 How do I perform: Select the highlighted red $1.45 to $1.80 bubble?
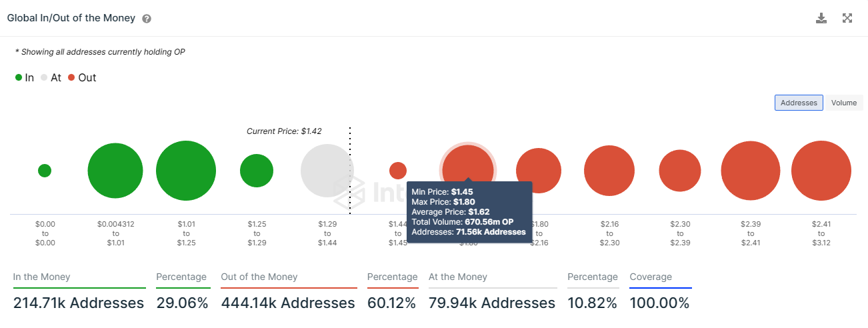click(x=468, y=171)
